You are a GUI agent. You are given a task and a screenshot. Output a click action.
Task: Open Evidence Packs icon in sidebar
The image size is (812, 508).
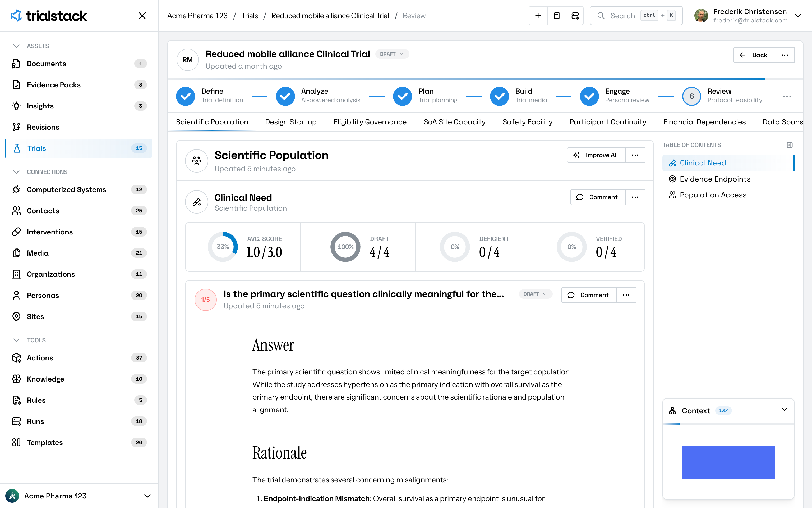[16, 85]
